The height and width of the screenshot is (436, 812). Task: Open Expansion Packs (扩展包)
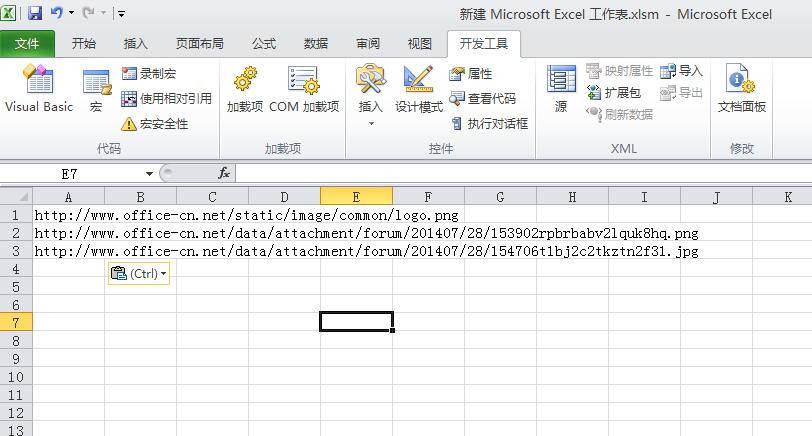[614, 93]
